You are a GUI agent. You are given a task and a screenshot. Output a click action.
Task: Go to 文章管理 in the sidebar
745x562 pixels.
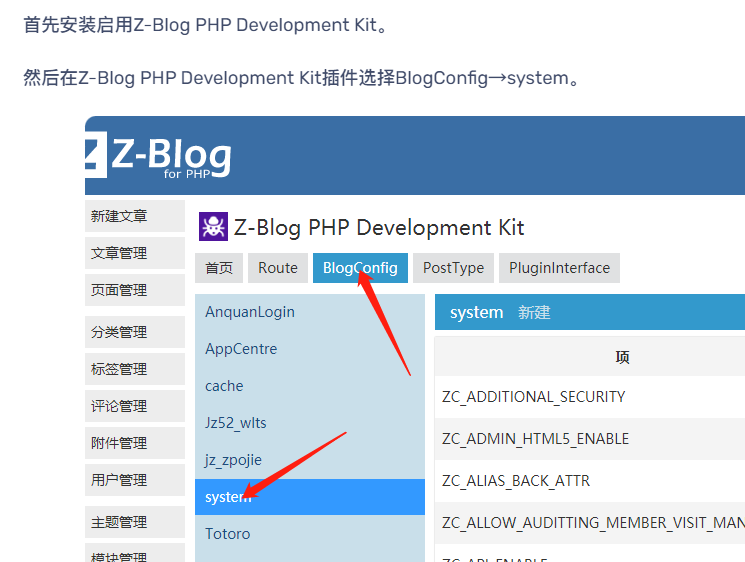tap(135, 253)
